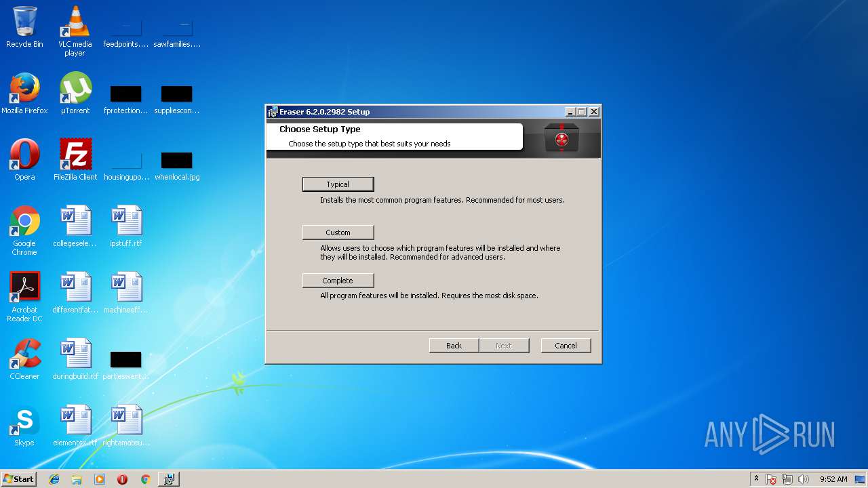Open the network tray icon
Image resolution: width=868 pixels, height=488 pixels.
tap(787, 479)
